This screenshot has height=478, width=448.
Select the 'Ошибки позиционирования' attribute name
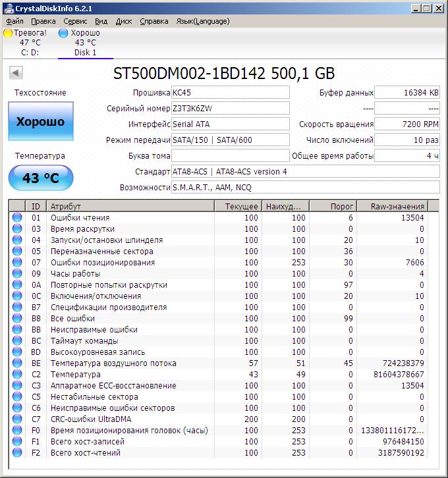[103, 263]
